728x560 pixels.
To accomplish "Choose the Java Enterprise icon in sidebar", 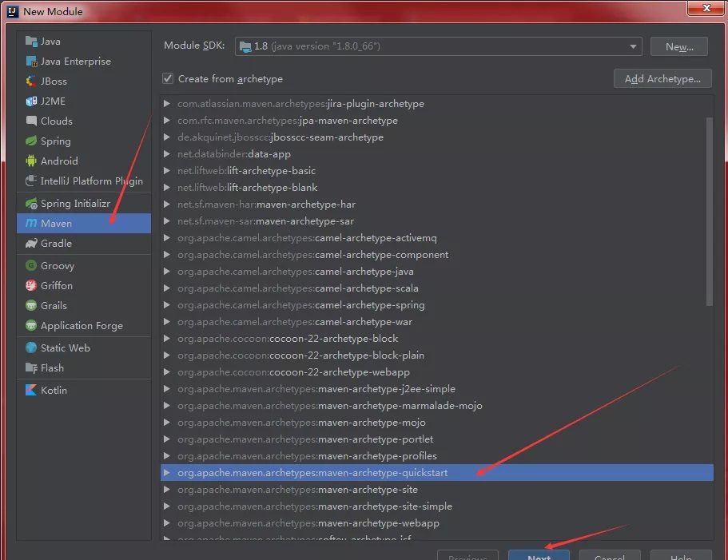I will (31, 62).
